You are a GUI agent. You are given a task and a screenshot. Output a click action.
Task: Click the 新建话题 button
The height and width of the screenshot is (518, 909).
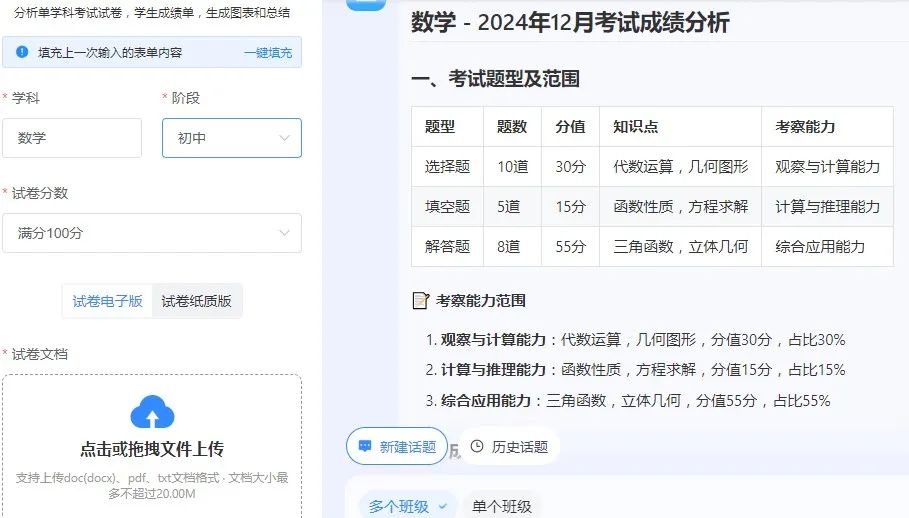point(397,446)
